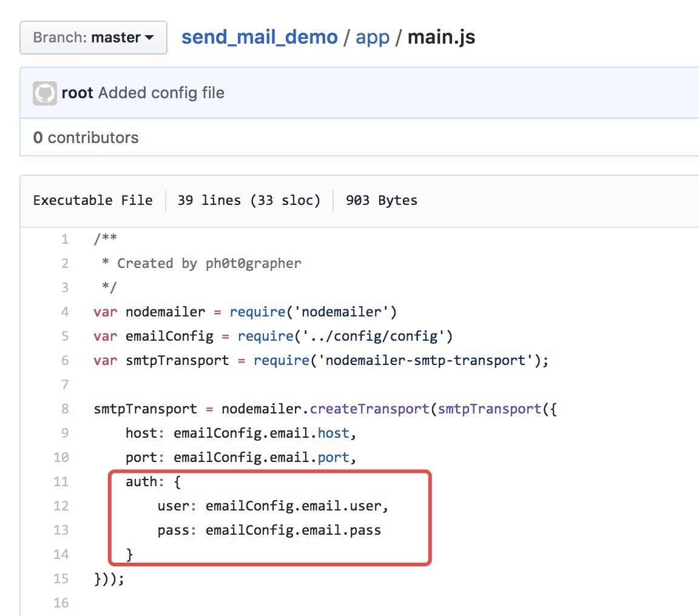Click the '903 Bytes' file size
699x616 pixels.
click(382, 200)
